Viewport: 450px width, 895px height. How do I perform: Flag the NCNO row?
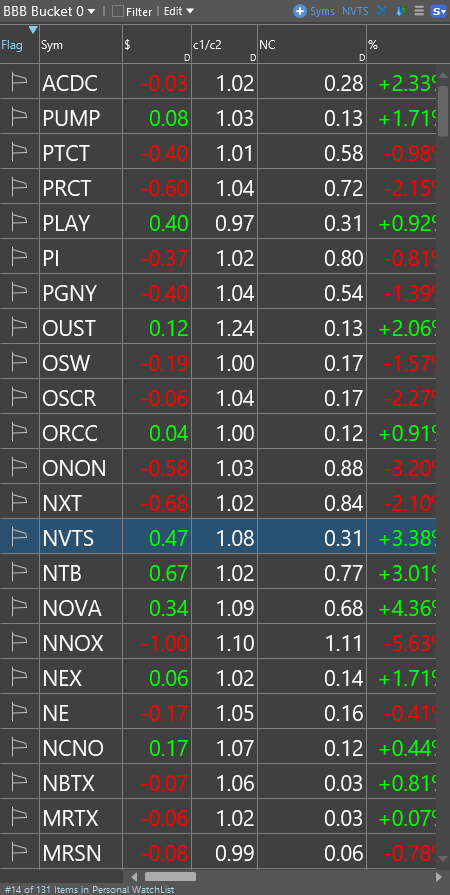point(19,748)
